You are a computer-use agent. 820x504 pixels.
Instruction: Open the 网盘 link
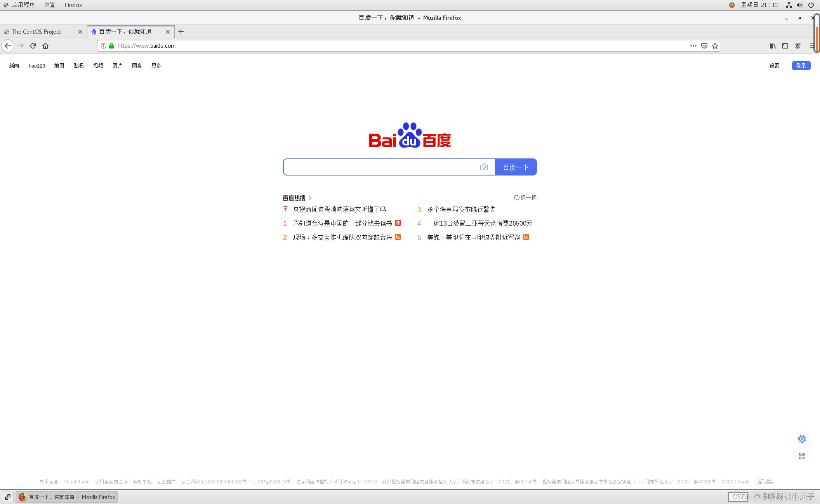(x=137, y=66)
